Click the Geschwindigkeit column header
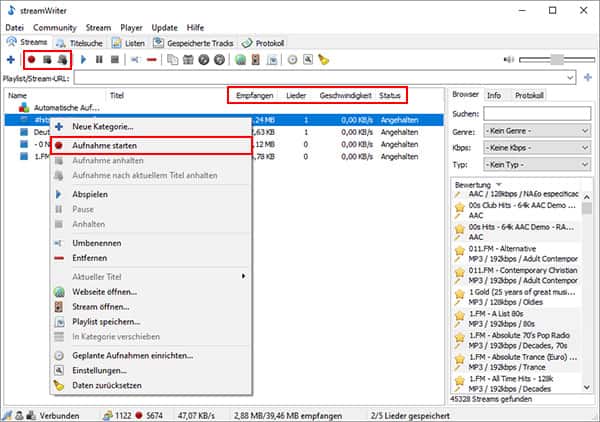Image resolution: width=600 pixels, height=422 pixels. coord(345,95)
